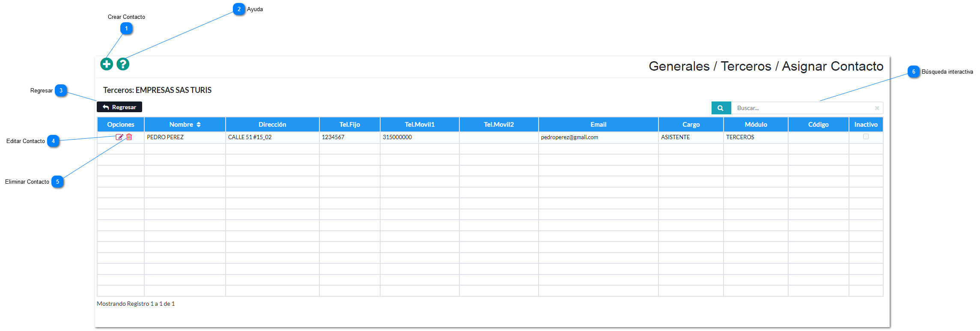The width and height of the screenshot is (980, 331).
Task: Clear the Buscar field with x icon
Action: point(877,108)
